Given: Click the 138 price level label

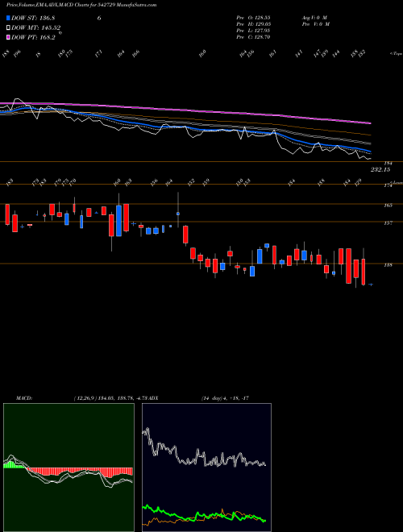Looking at the screenshot, I should [x=388, y=265].
